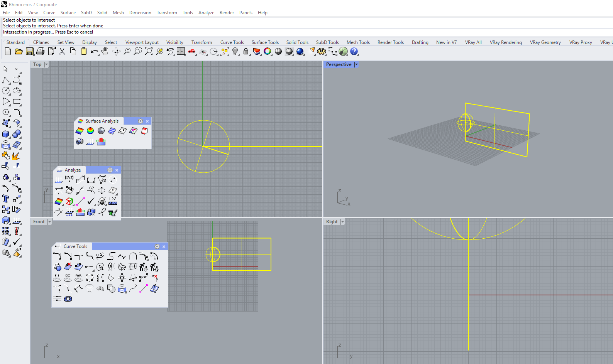This screenshot has height=364, width=613.
Task: Click the Pan hand tool in toolbar
Action: click(105, 51)
